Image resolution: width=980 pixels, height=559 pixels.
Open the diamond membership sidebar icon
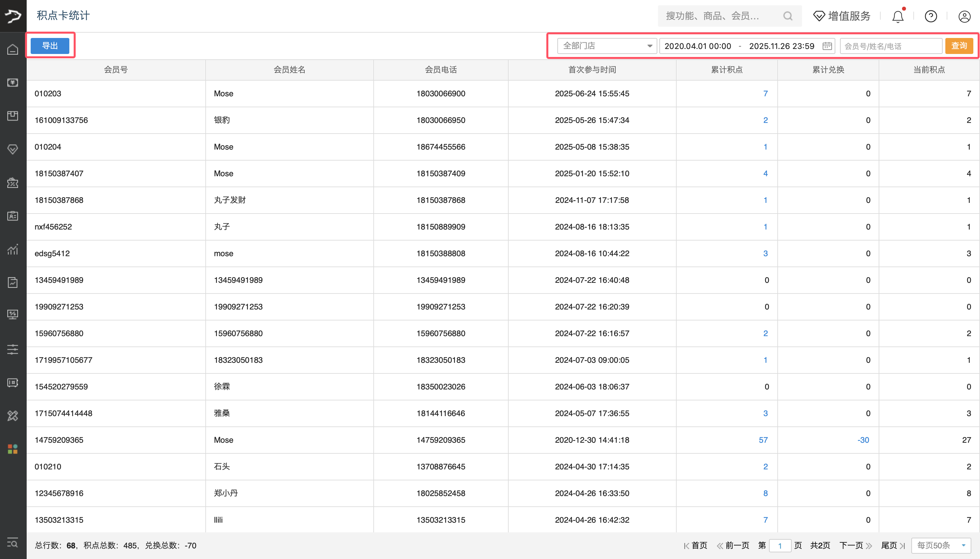(13, 149)
